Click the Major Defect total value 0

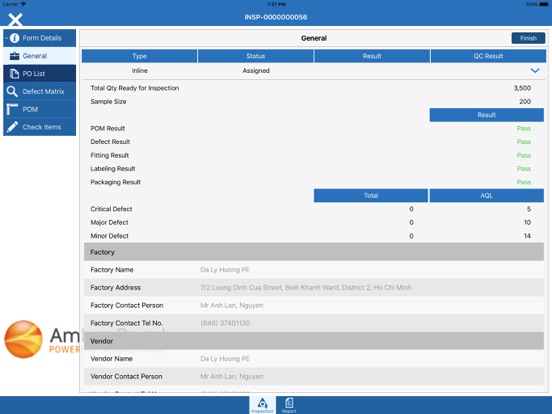pos(411,222)
